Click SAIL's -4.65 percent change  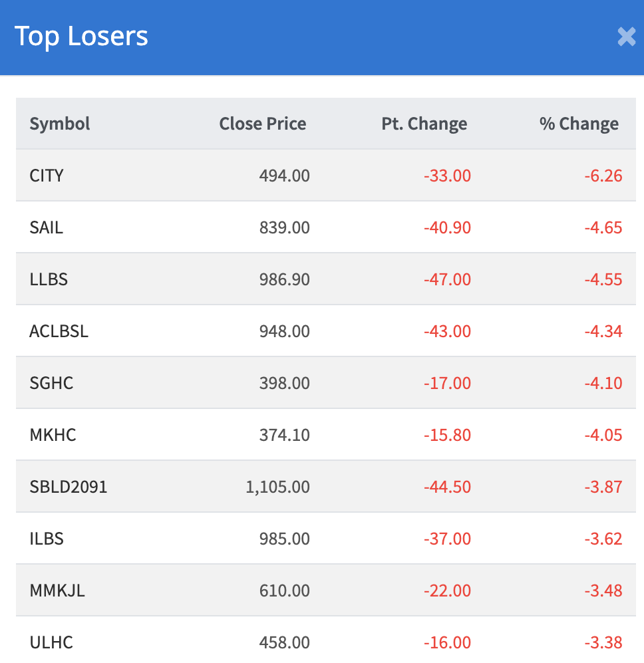[603, 227]
